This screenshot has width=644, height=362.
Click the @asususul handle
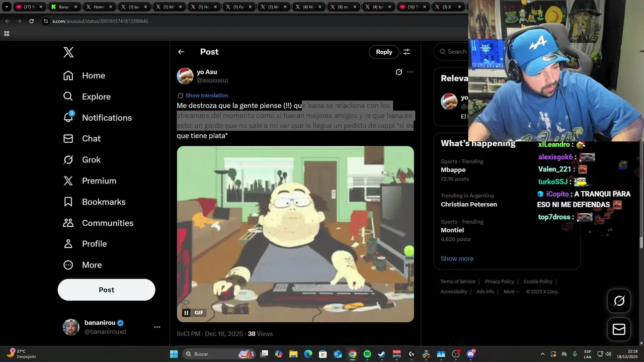[212, 80]
